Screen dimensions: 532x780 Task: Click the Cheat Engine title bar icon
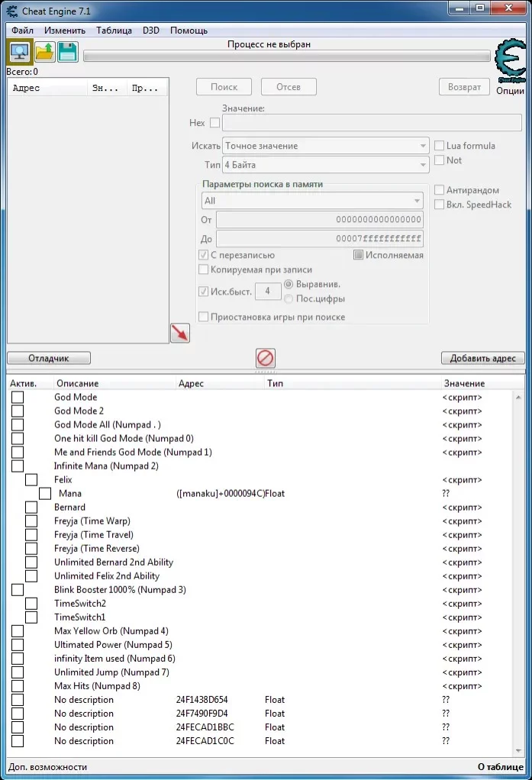pyautogui.click(x=12, y=11)
